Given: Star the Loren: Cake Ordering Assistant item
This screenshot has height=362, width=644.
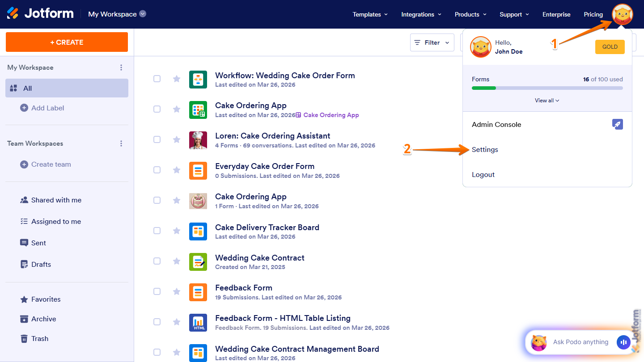Looking at the screenshot, I should [x=177, y=139].
